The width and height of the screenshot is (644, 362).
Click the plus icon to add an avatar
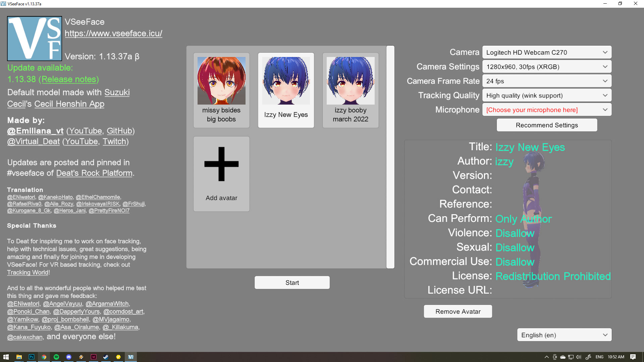pyautogui.click(x=221, y=164)
